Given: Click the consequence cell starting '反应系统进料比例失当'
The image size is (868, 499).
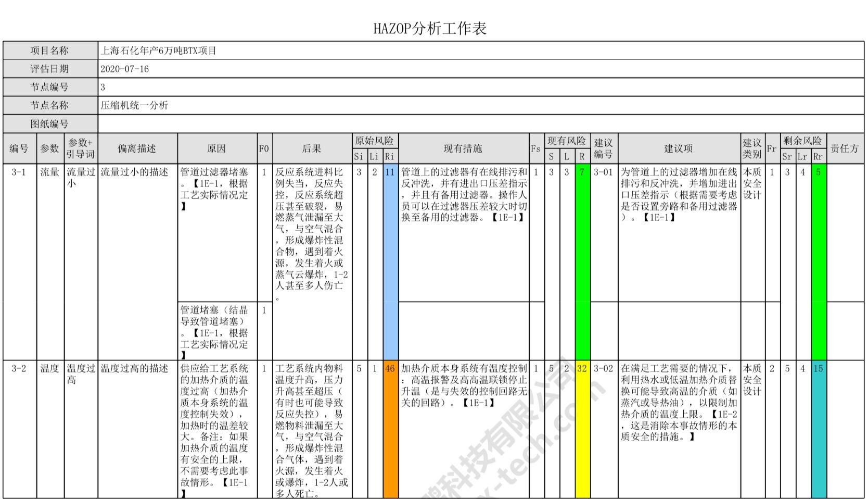Looking at the screenshot, I should click(312, 261).
